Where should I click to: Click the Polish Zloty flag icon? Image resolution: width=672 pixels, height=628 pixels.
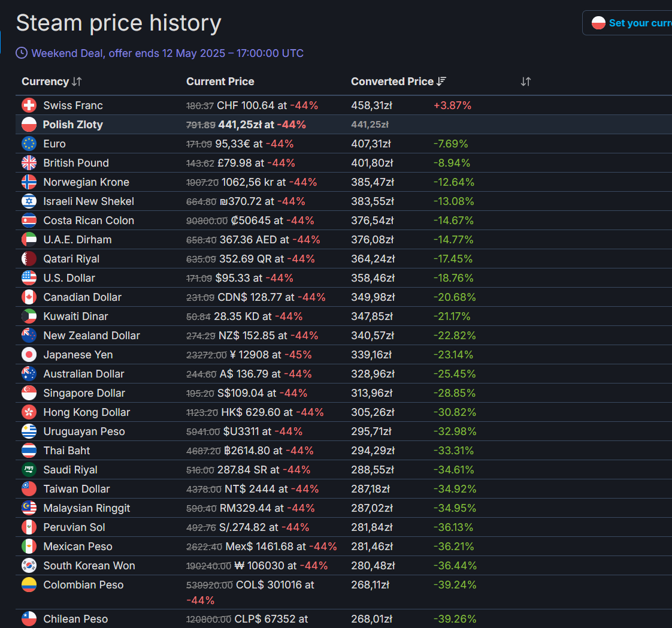click(x=29, y=124)
